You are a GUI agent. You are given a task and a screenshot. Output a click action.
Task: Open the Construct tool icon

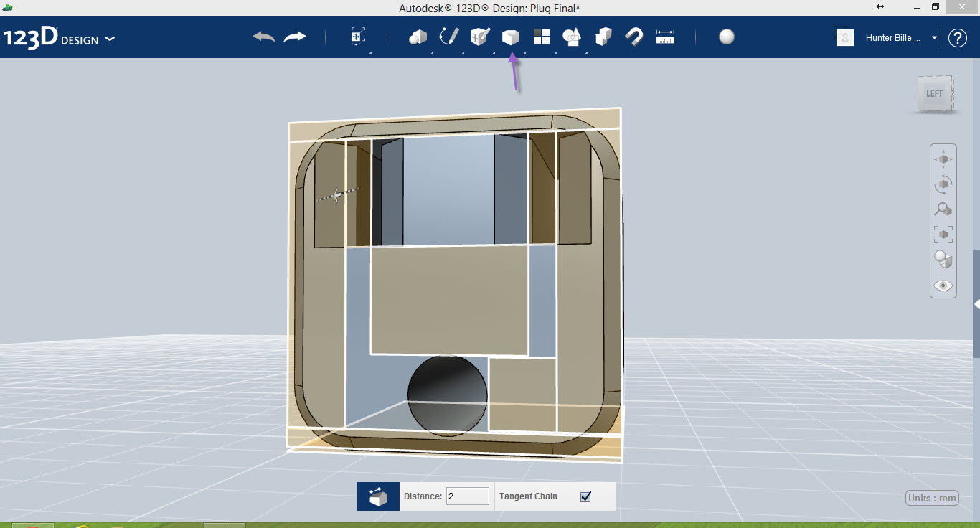tap(479, 37)
